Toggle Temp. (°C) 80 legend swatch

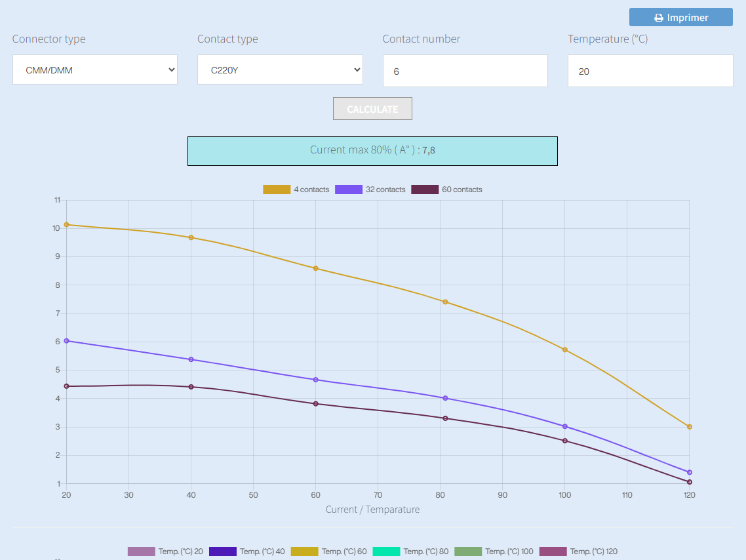coord(386,551)
